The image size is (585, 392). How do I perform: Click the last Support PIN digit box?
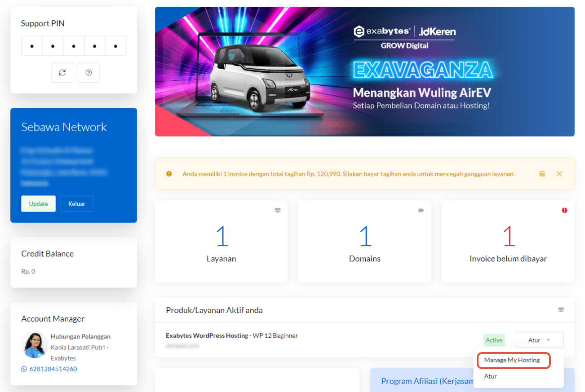point(115,46)
